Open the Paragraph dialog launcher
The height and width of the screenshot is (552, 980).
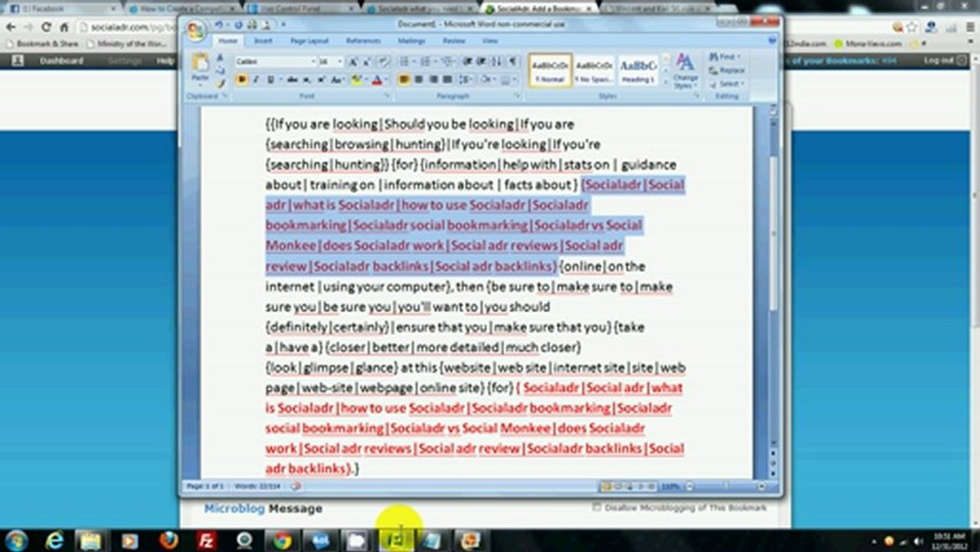coord(517,97)
